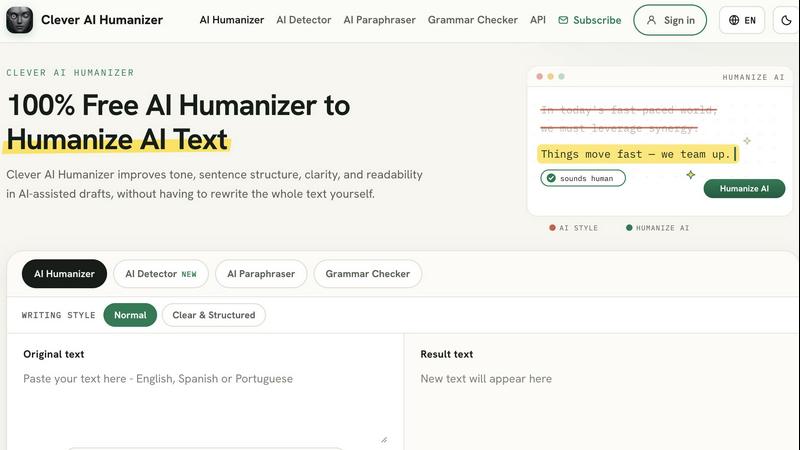The image size is (800, 450).
Task: Switch to the Grammar Checker tool tab
Action: 367,274
